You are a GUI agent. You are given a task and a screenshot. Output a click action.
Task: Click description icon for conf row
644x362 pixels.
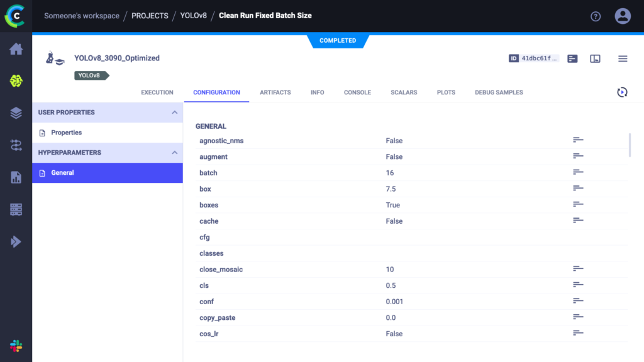[578, 301]
